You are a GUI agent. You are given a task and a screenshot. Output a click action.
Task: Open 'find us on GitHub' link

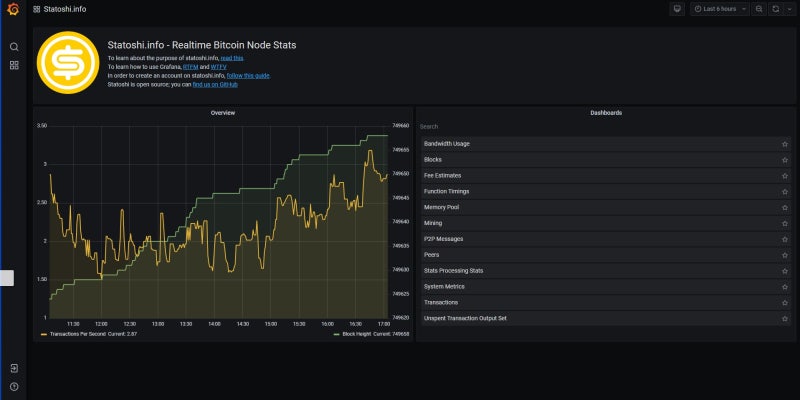215,85
